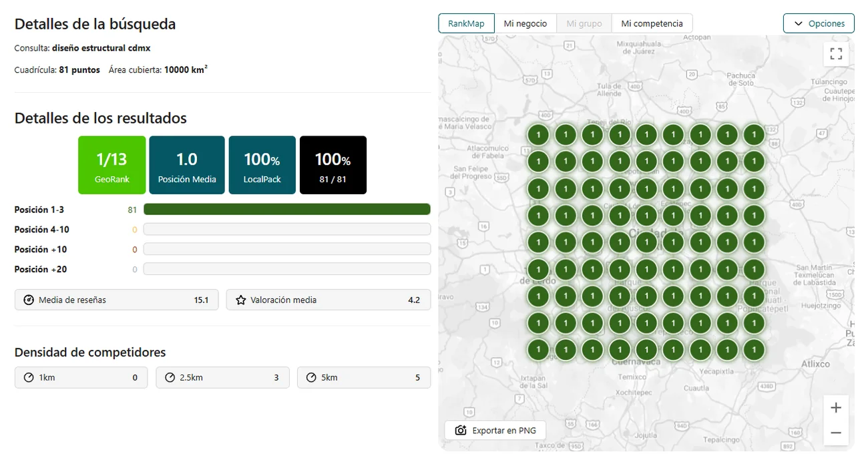Open the Opciones dropdown
The width and height of the screenshot is (868, 464).
tap(819, 23)
